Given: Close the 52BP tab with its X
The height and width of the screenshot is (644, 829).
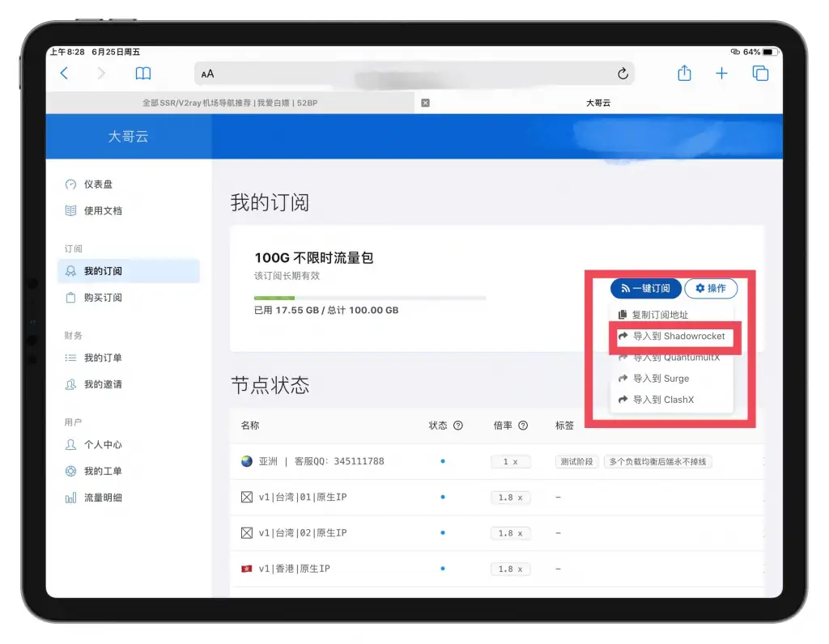Looking at the screenshot, I should click(425, 103).
